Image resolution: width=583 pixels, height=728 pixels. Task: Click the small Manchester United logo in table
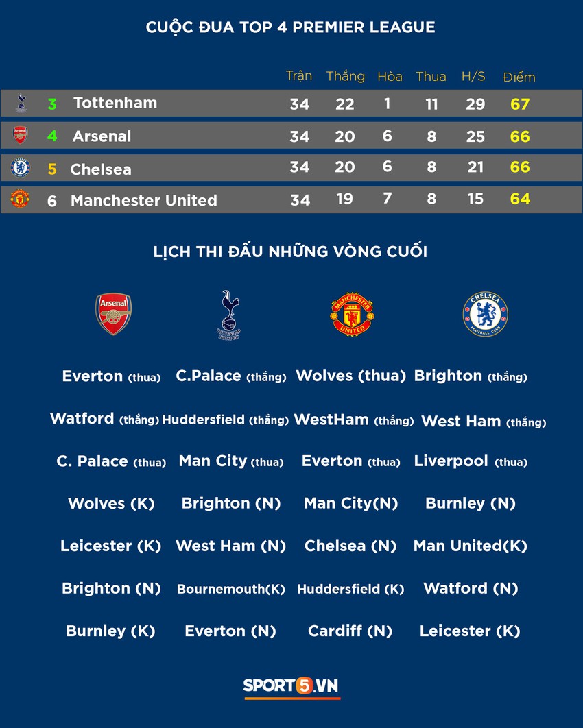coord(20,199)
